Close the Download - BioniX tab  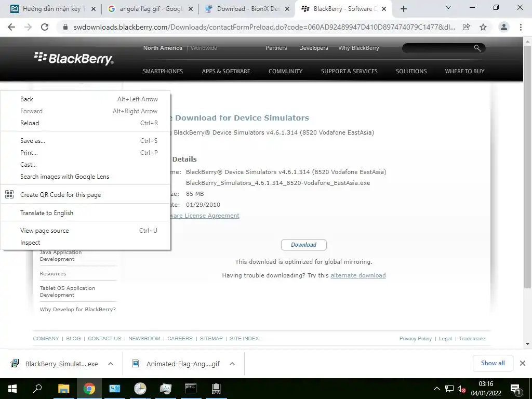[287, 9]
